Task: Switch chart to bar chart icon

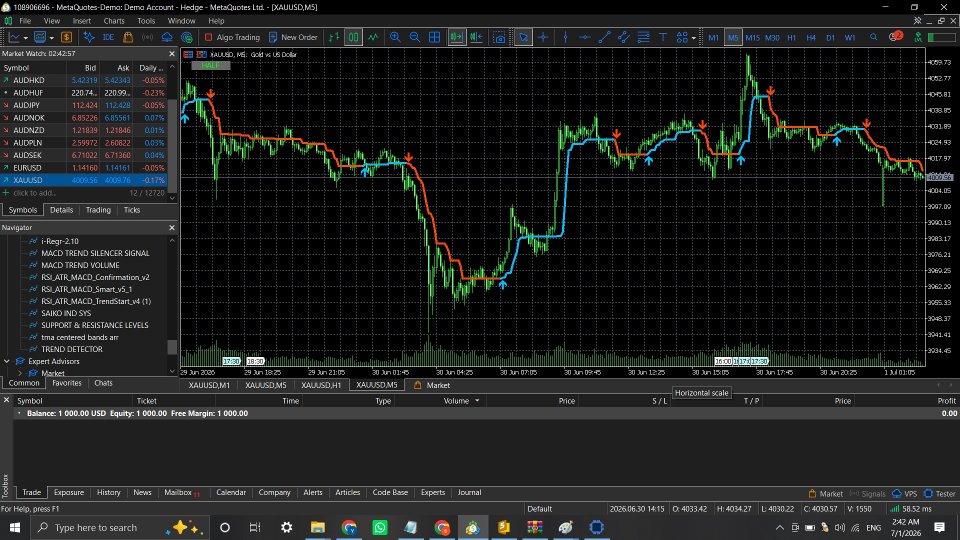Action: click(334, 37)
